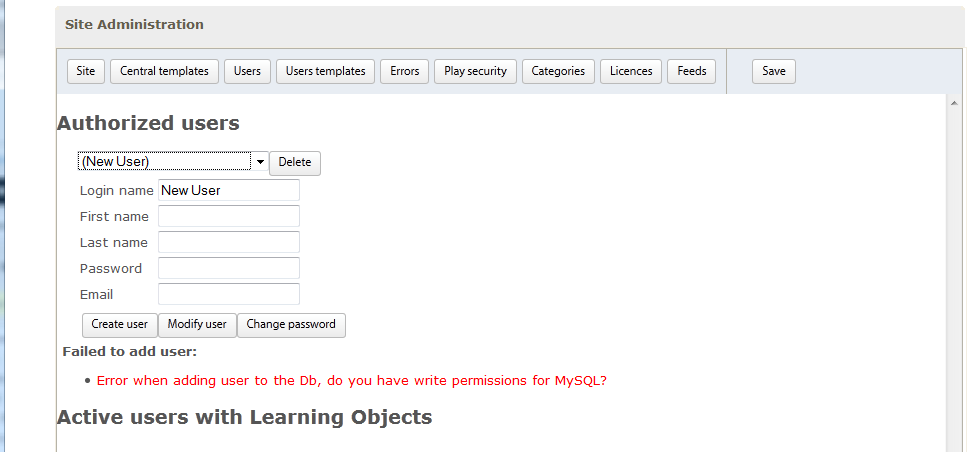This screenshot has width=970, height=452.
Task: Open the Site admin tab
Action: 86,71
